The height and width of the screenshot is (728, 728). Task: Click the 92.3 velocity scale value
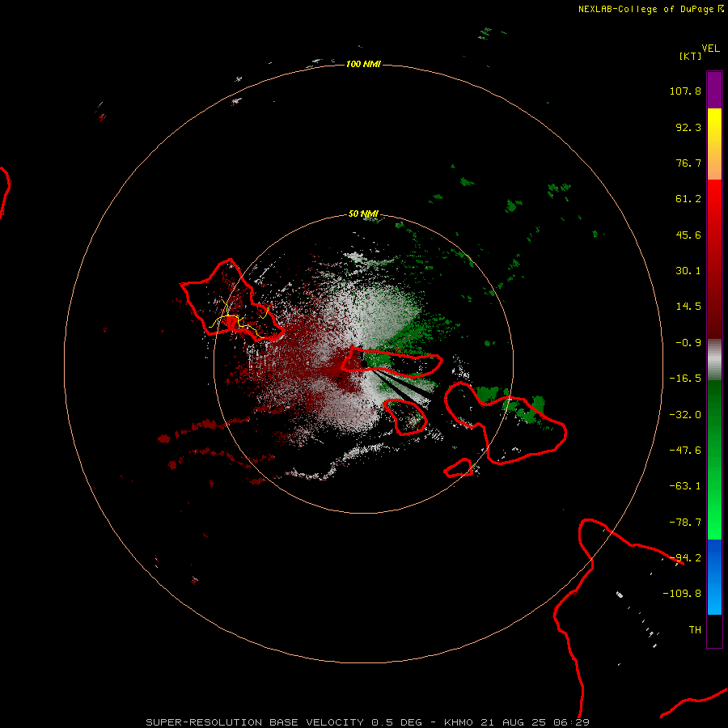(688, 127)
